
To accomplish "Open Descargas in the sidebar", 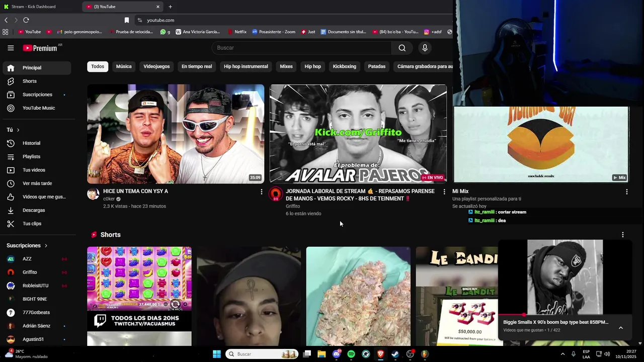I will (37, 210).
